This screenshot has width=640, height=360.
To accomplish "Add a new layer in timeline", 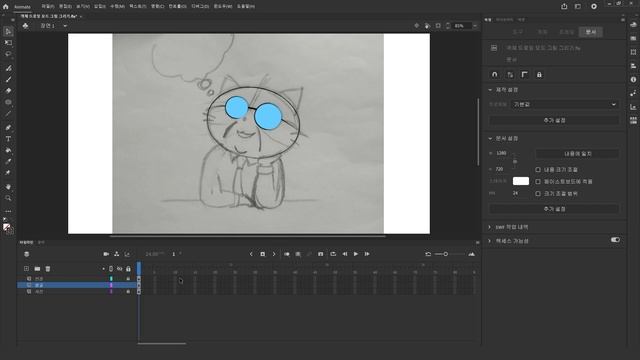I will pyautogui.click(x=27, y=269).
